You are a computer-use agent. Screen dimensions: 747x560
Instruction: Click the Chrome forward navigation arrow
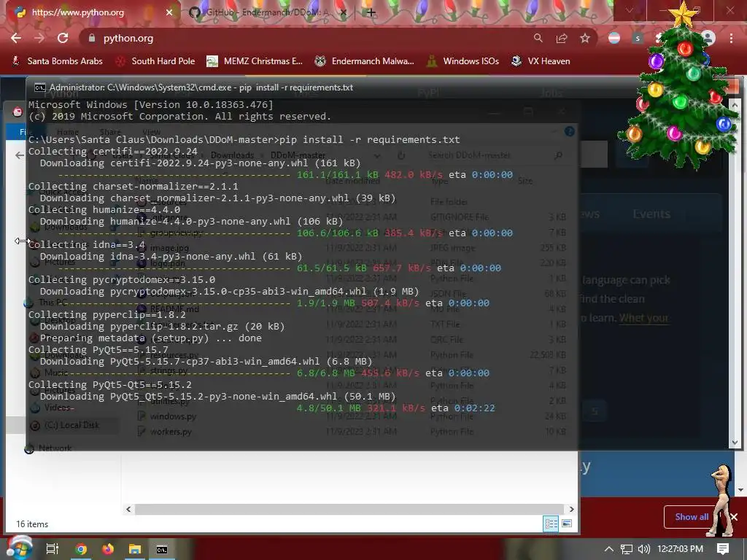(x=39, y=38)
